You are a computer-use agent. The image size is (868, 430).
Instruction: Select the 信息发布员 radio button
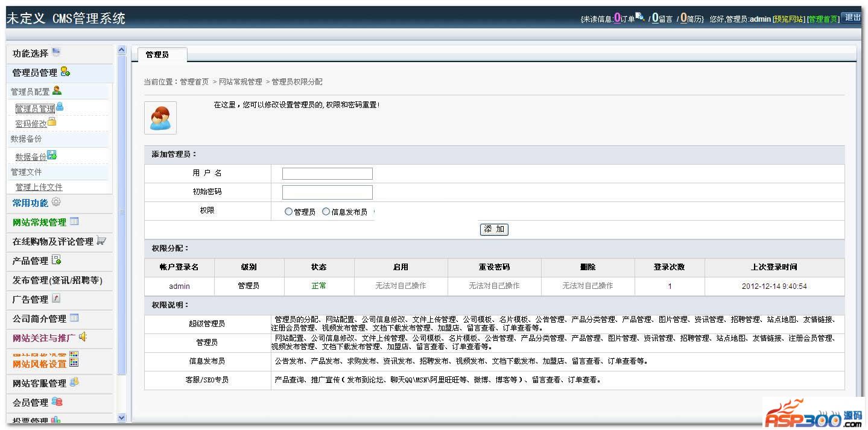(326, 212)
